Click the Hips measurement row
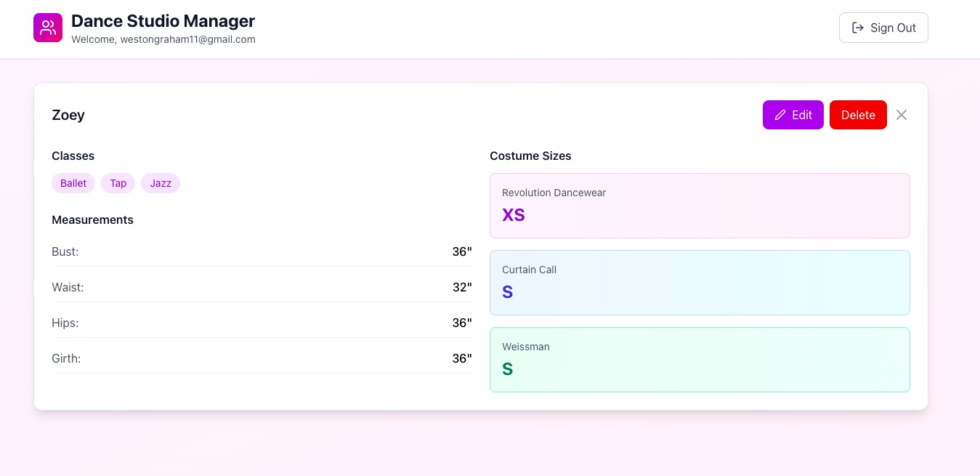 [x=262, y=323]
